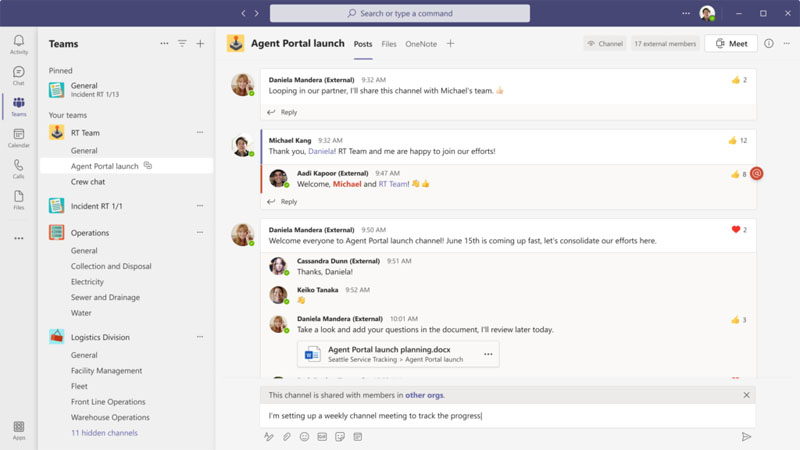Switch to the Files tab
This screenshot has height=450, width=800.
coord(389,44)
